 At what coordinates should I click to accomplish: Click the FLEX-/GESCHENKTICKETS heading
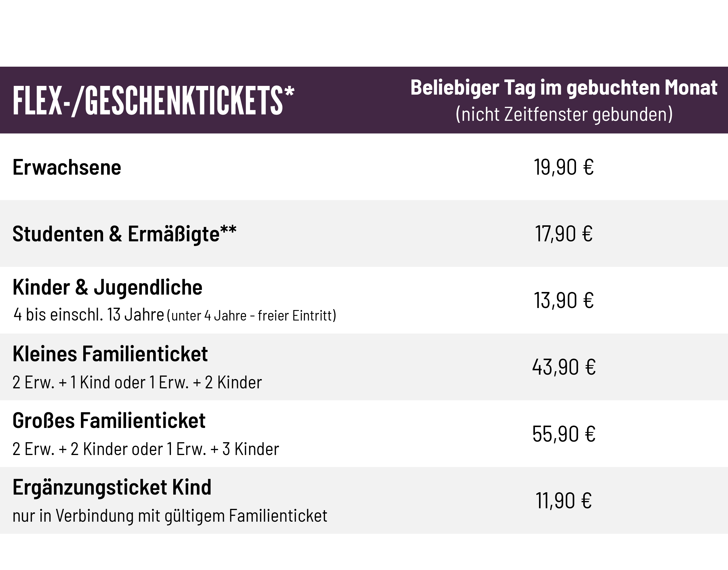pos(153,100)
